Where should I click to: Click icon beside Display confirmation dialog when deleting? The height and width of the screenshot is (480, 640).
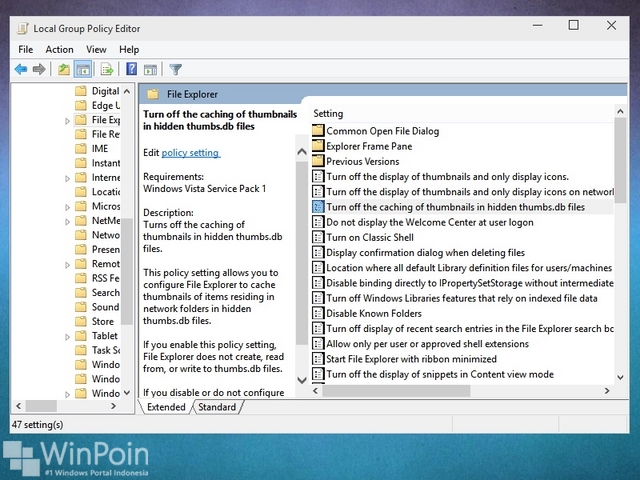(x=318, y=252)
